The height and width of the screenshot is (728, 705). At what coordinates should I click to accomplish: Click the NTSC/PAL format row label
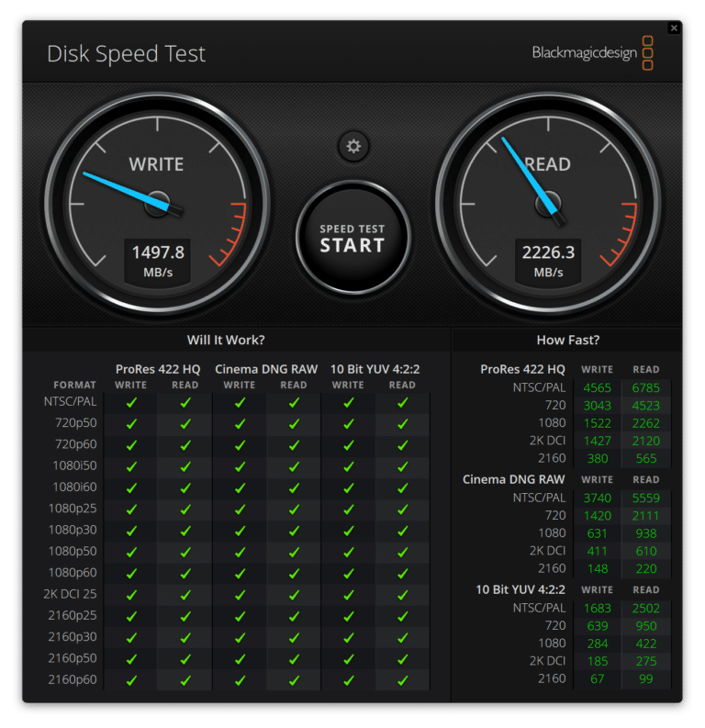pyautogui.click(x=71, y=401)
